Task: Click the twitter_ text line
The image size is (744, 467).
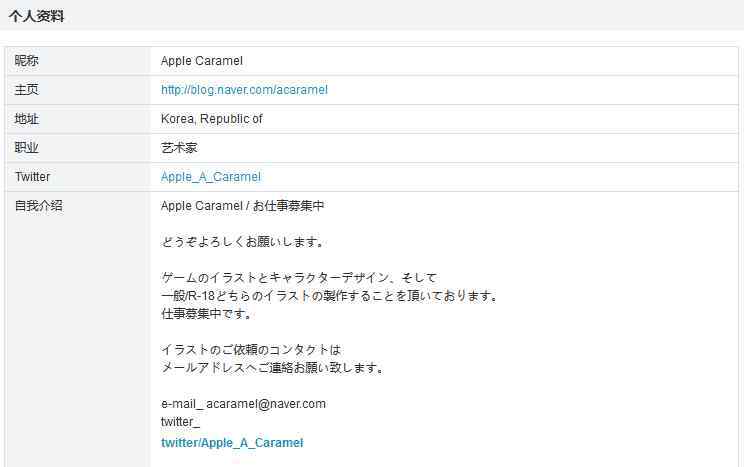Action: (180, 421)
